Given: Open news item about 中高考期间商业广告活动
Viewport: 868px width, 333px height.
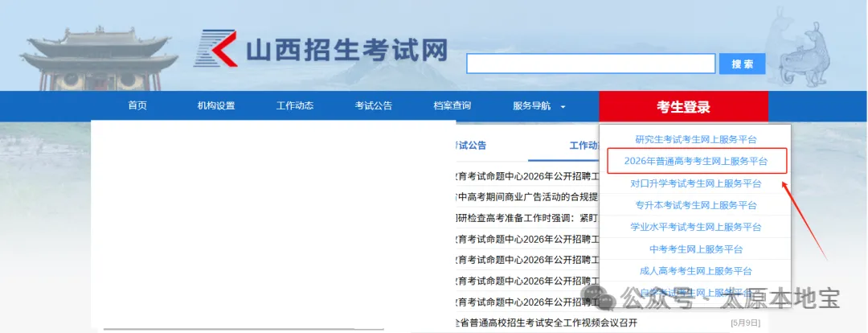Looking at the screenshot, I should tap(526, 197).
